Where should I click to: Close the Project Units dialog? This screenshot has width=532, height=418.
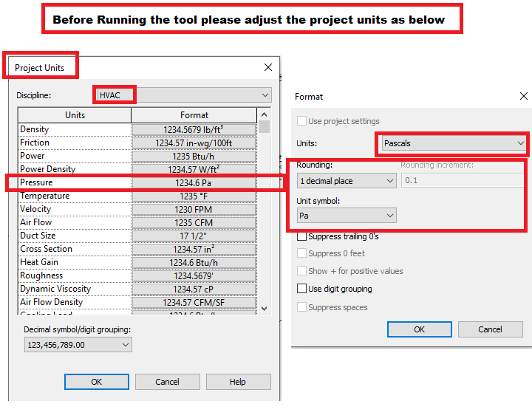268,67
